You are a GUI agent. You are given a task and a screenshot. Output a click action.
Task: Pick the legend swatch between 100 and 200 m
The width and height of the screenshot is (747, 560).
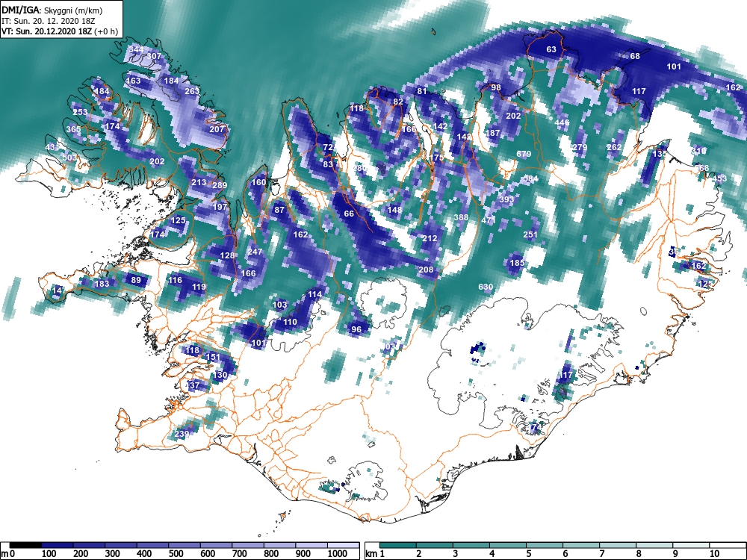coord(58,545)
